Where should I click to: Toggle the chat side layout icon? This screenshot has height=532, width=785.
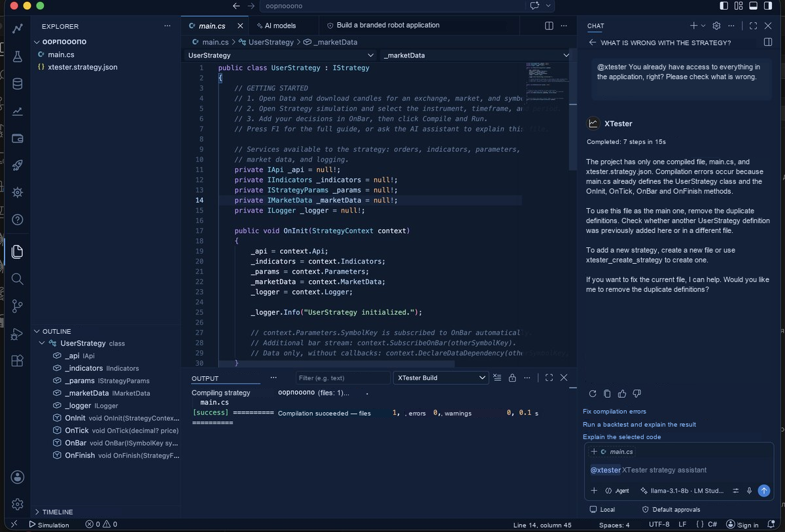[x=768, y=43]
